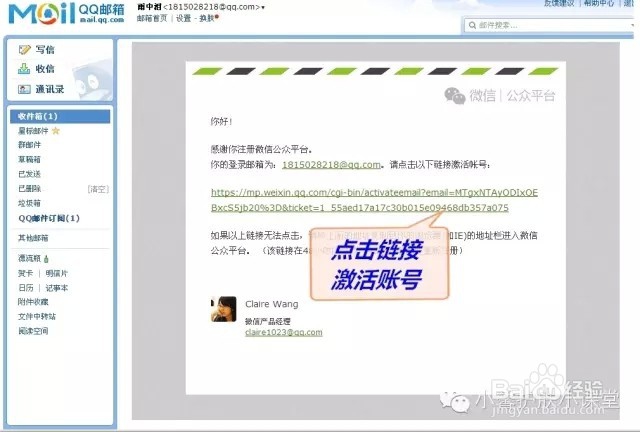640x432 pixels.
Task: Click the bottle icon beside 漂流瓶
Action: tap(46, 259)
